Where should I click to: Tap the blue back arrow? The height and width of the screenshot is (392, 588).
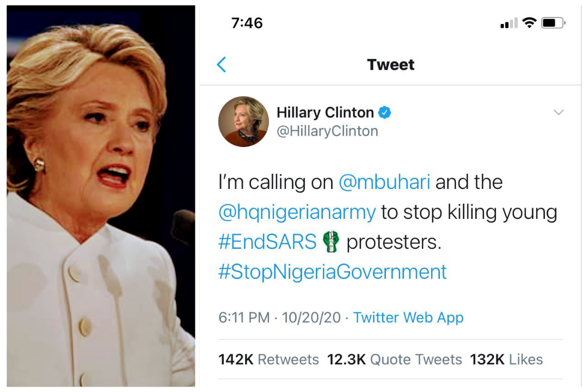(x=222, y=65)
